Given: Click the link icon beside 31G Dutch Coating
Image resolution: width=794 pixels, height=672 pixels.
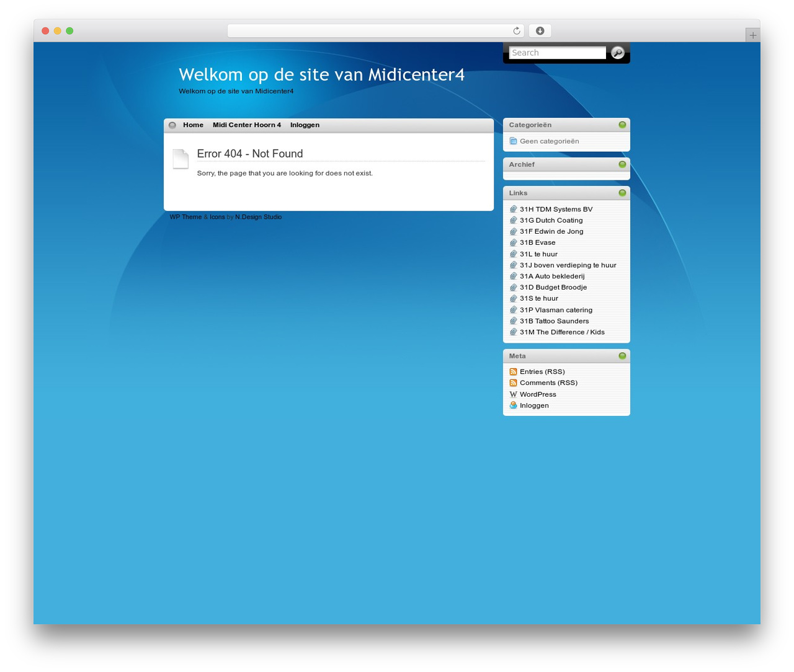Looking at the screenshot, I should [513, 221].
